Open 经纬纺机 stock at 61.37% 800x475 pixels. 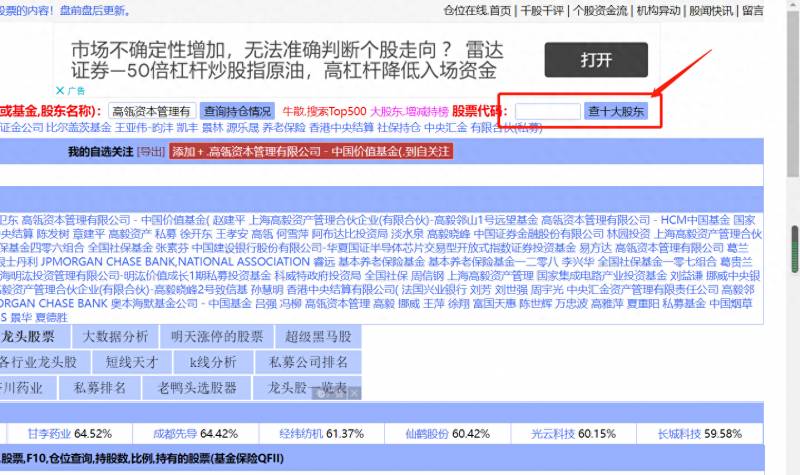301,434
